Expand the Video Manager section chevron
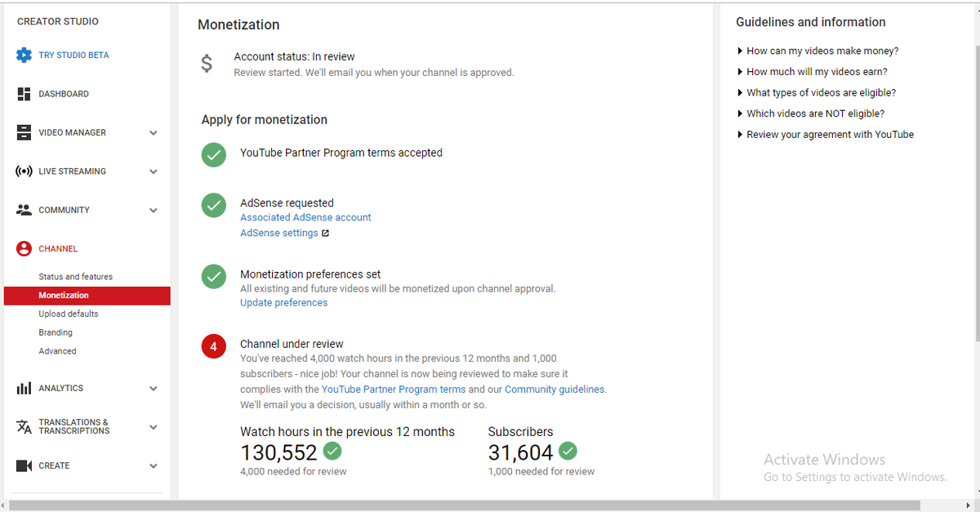 (x=154, y=133)
